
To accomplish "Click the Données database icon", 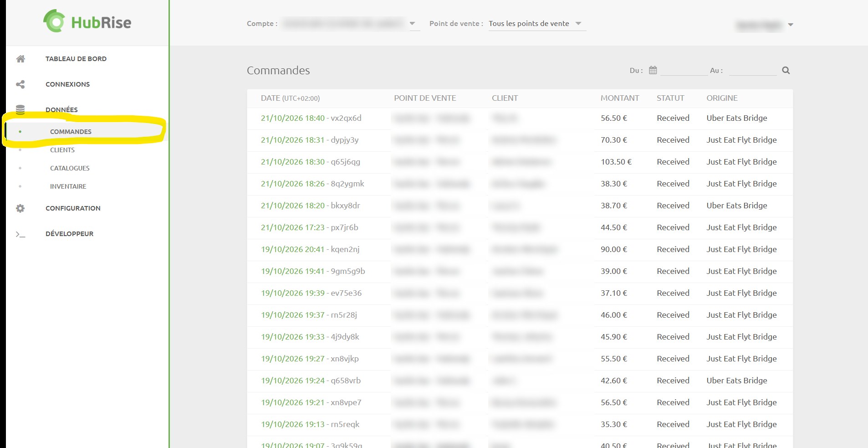I will (20, 110).
